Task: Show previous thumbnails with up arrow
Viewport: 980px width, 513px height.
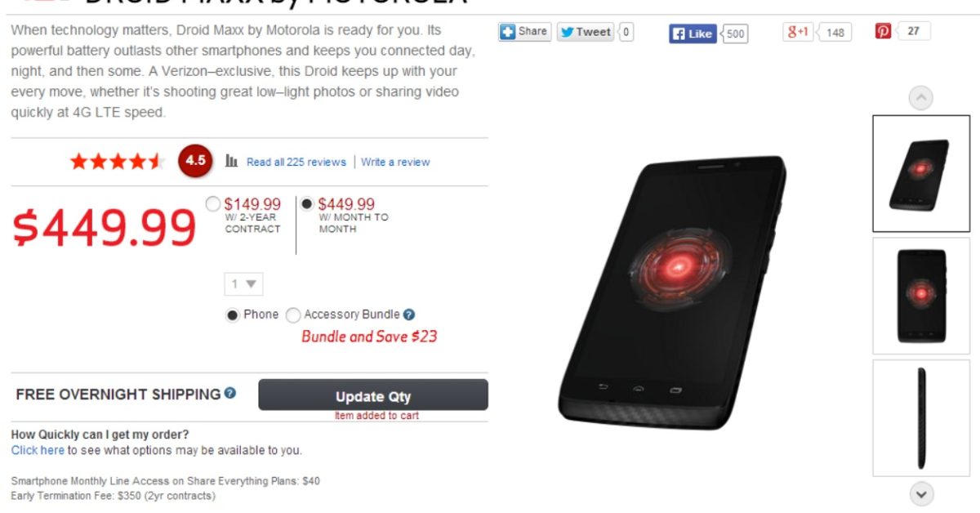Action: coord(921,98)
